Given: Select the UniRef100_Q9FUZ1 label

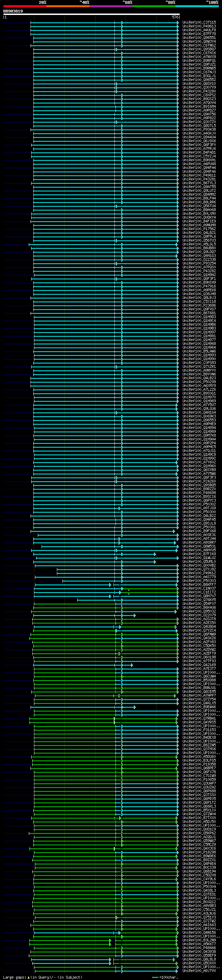Looking at the screenshot, I should [199, 64].
